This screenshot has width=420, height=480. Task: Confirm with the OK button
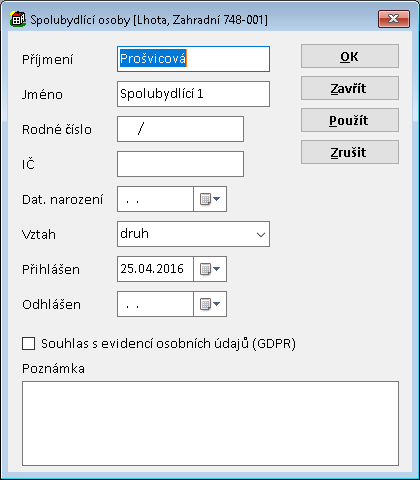pyautogui.click(x=350, y=56)
